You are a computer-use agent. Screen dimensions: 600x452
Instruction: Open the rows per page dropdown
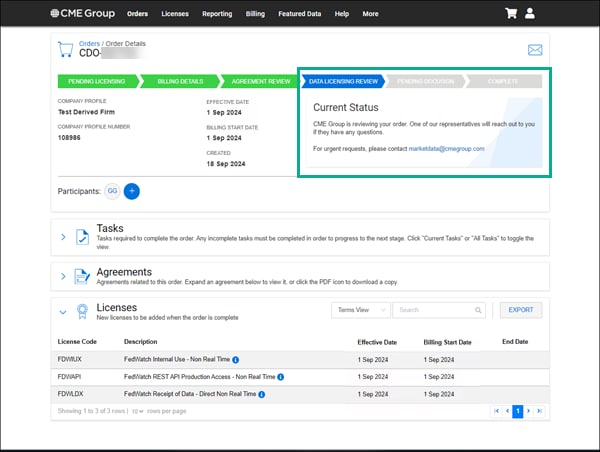140,411
